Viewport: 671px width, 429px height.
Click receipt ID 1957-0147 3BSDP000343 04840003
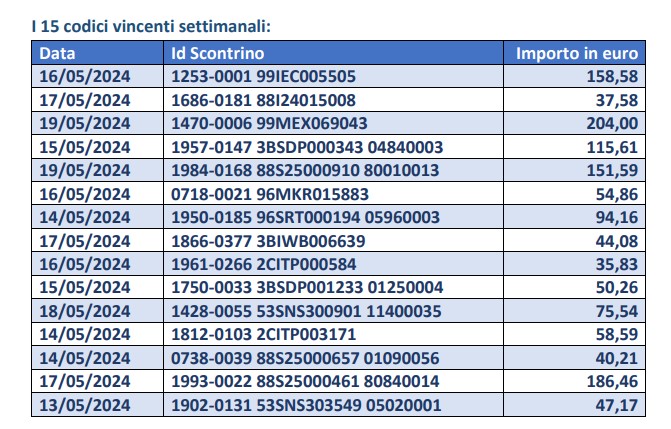click(x=307, y=147)
